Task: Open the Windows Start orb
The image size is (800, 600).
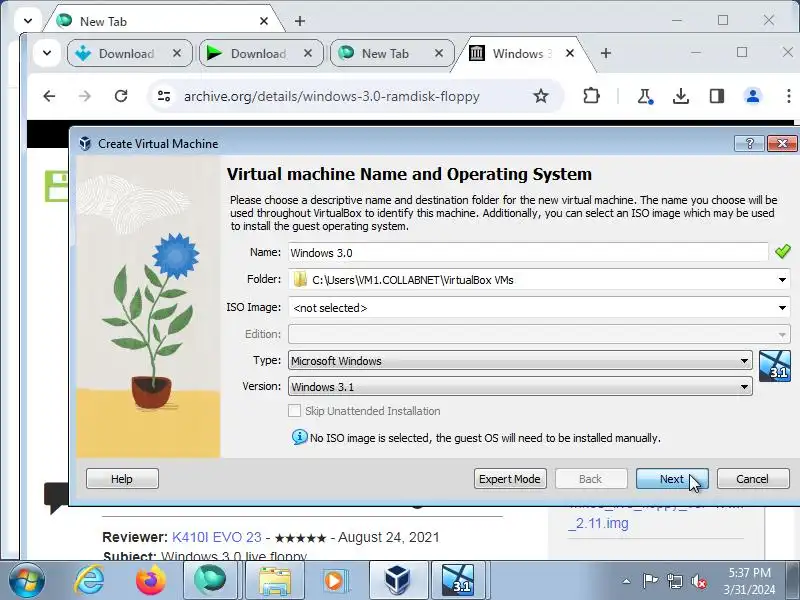Action: 27,581
